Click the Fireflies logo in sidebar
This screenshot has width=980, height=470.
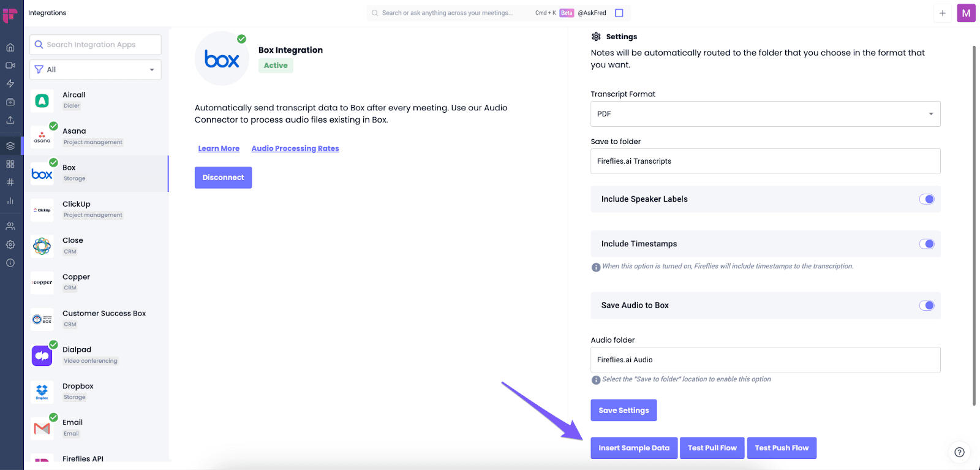pos(10,14)
